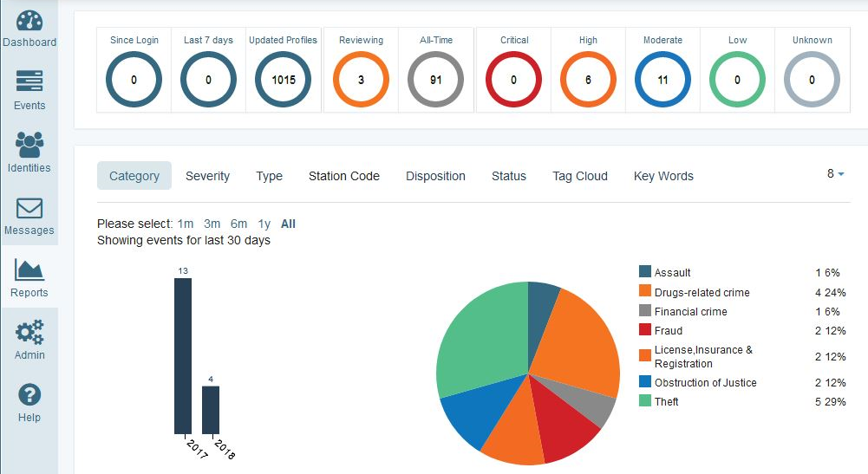The width and height of the screenshot is (868, 474).
Task: Select the Updated Profiles counter ring
Action: pyautogui.click(x=283, y=80)
